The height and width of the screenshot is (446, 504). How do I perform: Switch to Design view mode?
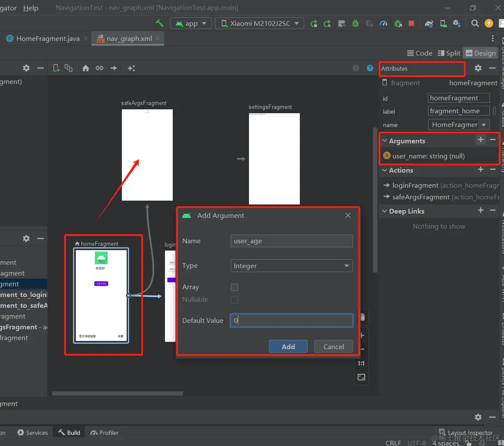coord(480,53)
